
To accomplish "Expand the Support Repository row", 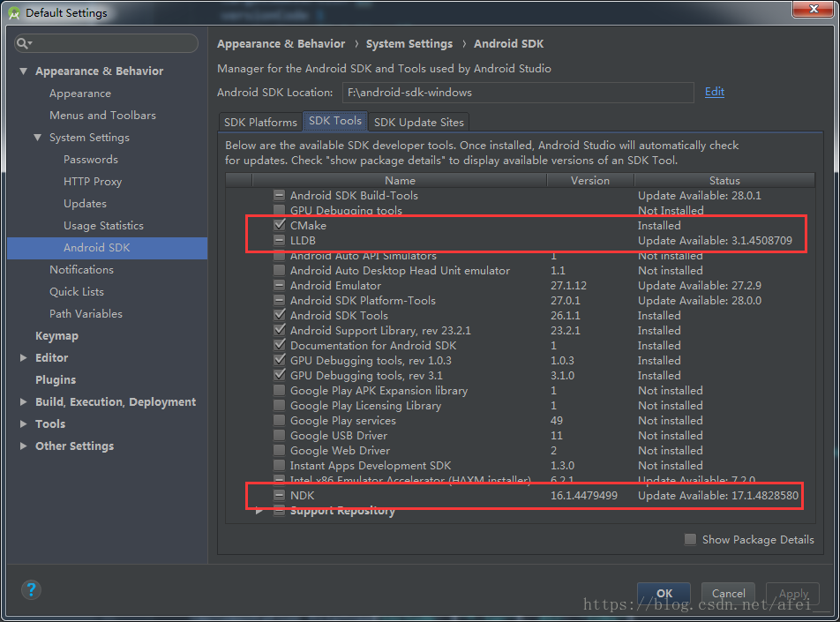I will tap(259, 511).
